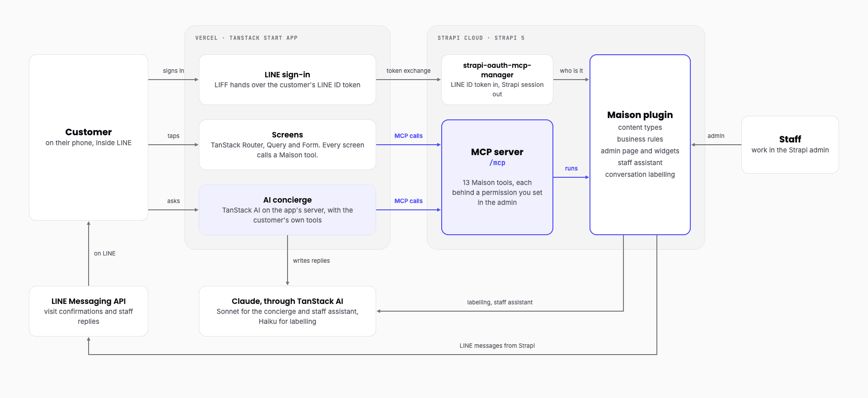Click the "Claude, through TanStack AI" heading
The image size is (868, 398).
(288, 301)
